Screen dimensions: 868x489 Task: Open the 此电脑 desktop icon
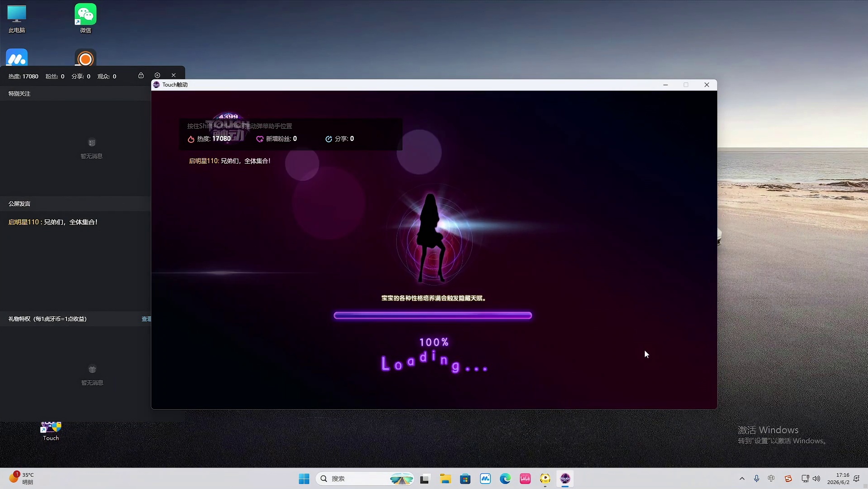pos(17,19)
